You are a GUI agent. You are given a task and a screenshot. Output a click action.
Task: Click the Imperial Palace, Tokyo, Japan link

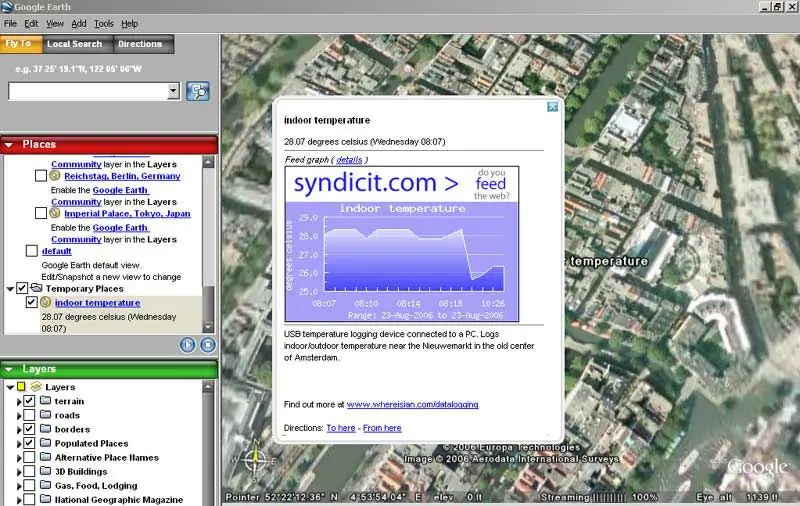(127, 213)
